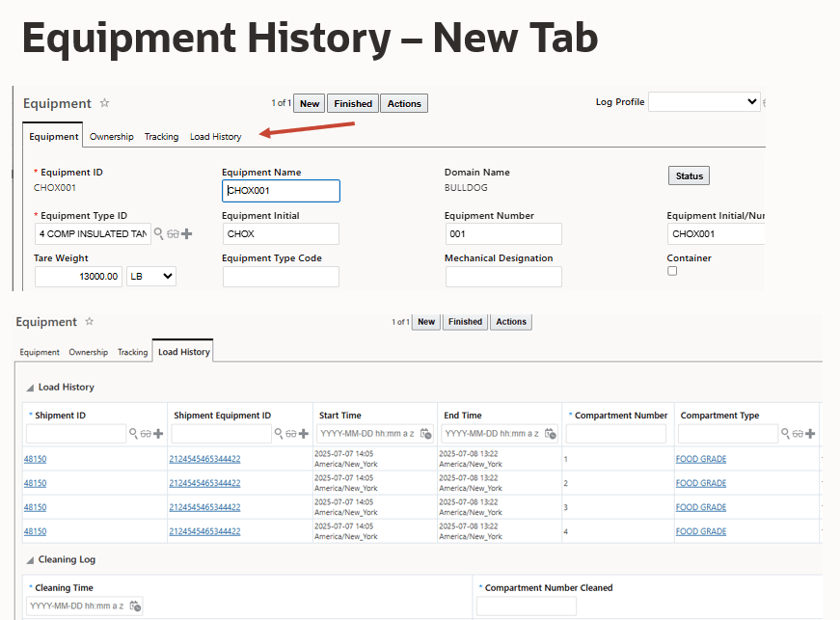This screenshot has height=620, width=840.
Task: Click the Equipment Number field with 001
Action: (x=503, y=234)
